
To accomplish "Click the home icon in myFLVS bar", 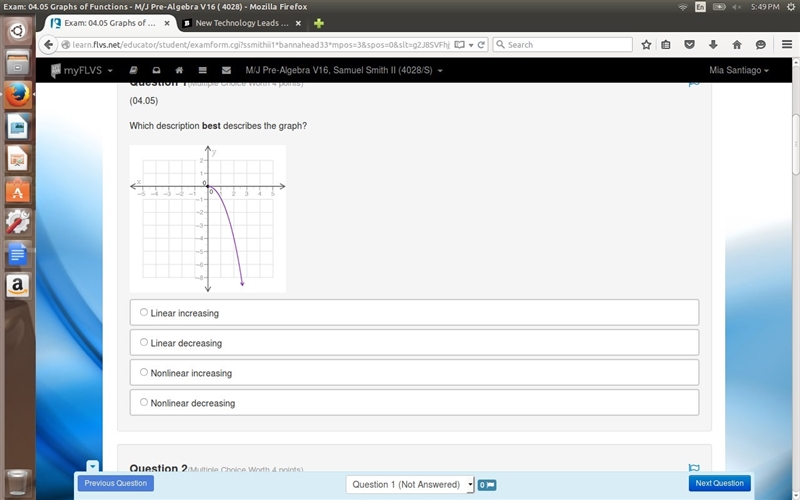I will pos(179,70).
